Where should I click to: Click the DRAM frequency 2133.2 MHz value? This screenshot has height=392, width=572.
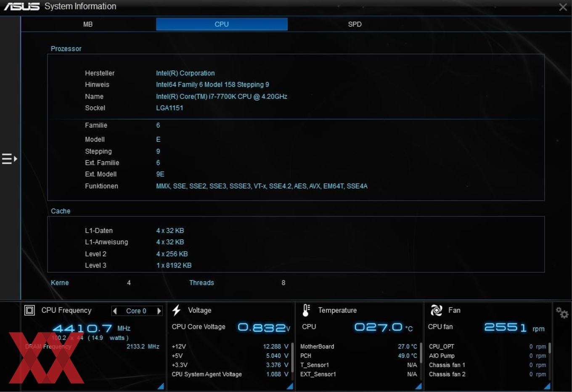(143, 347)
